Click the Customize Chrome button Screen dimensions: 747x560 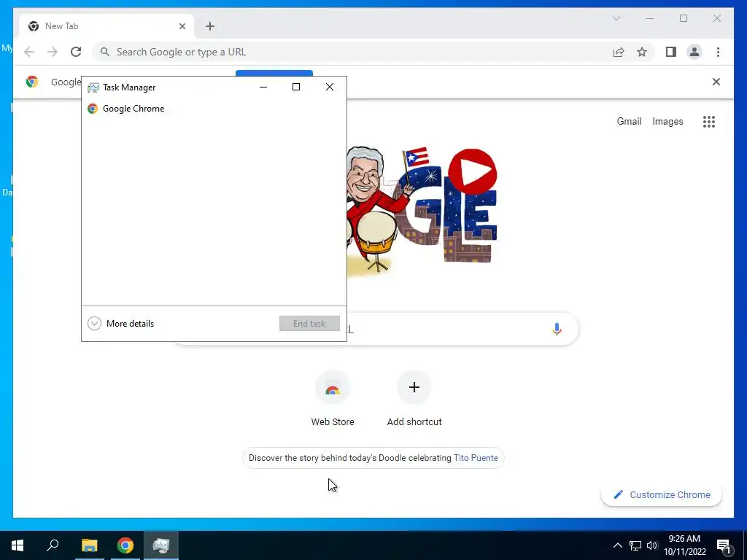click(662, 495)
